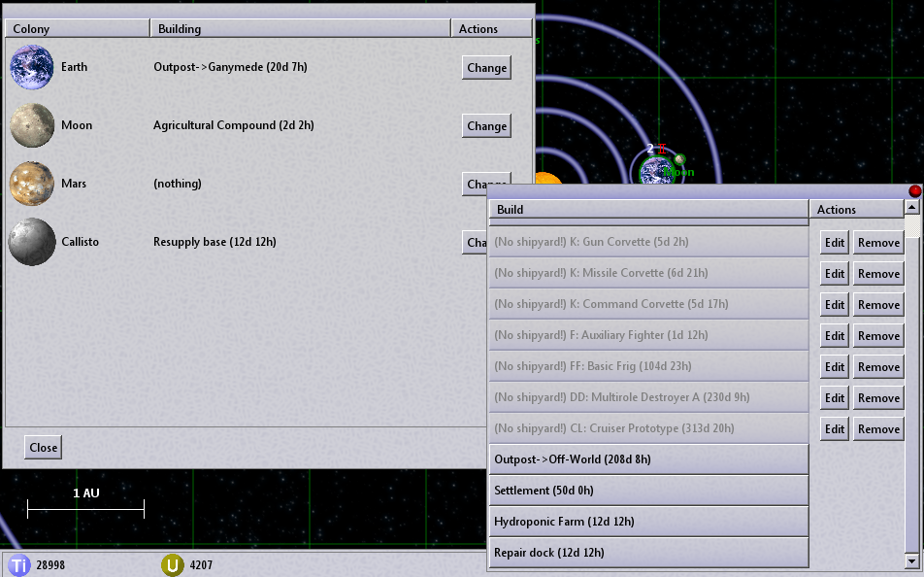Sort by the Colony column header
This screenshot has width=924, height=577.
78,29
